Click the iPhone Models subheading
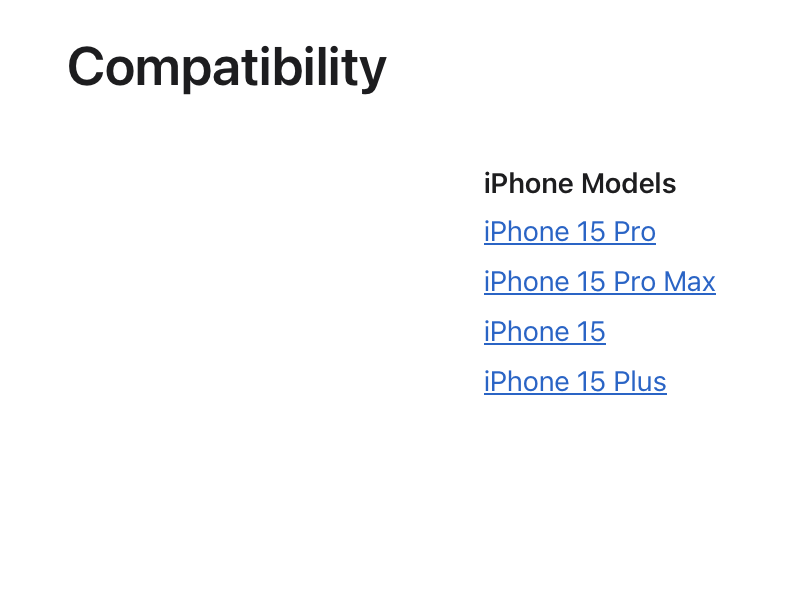 click(579, 184)
